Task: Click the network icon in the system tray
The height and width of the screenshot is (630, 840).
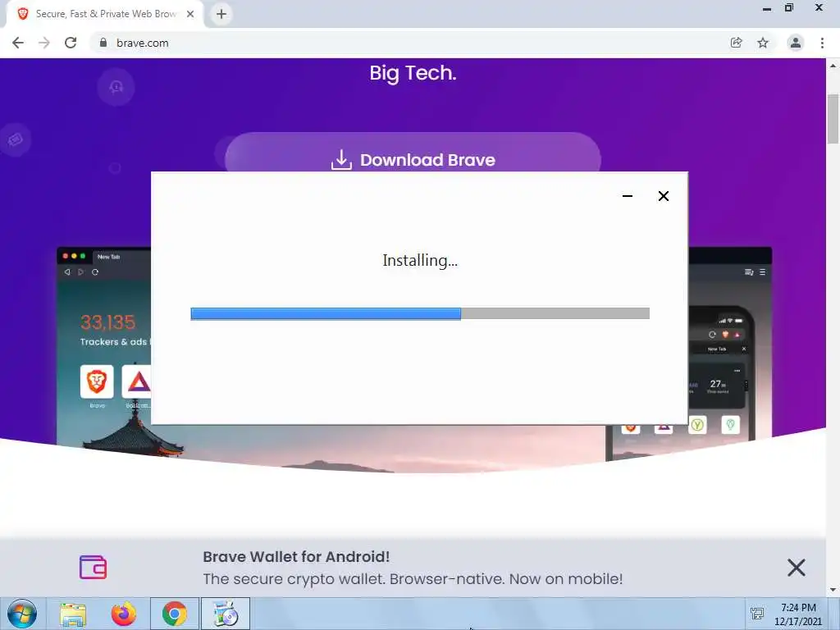Action: 757,614
